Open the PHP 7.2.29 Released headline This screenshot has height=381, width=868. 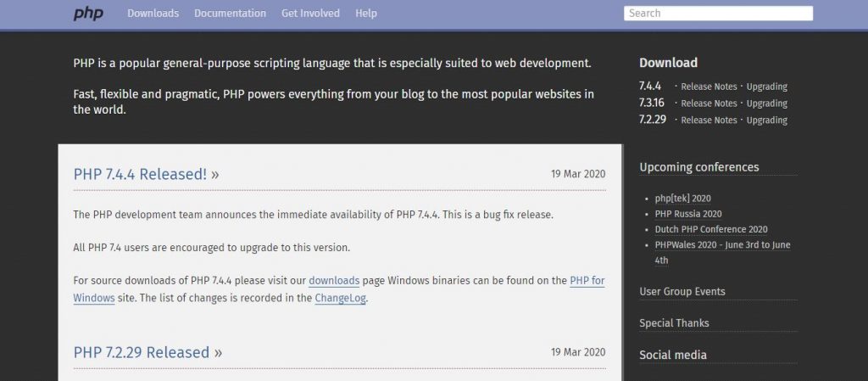point(147,353)
